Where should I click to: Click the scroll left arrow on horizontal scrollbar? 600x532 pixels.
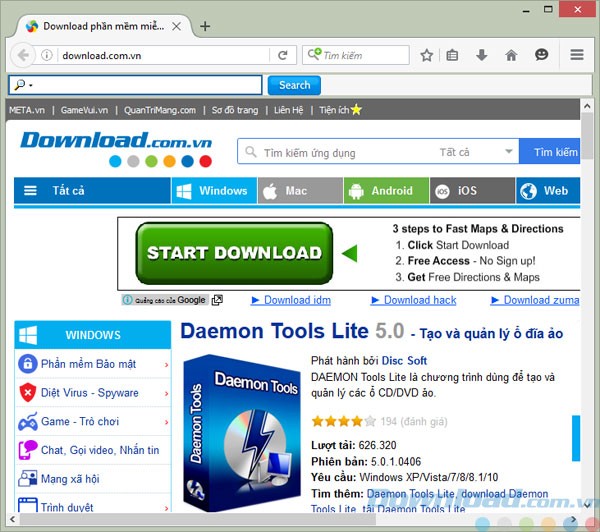12,519
